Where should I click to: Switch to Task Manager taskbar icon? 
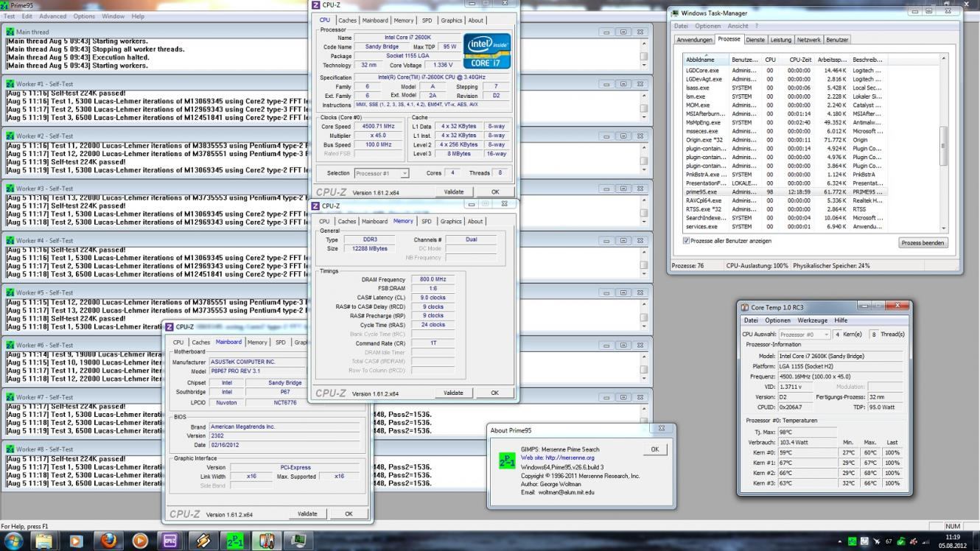[298, 541]
